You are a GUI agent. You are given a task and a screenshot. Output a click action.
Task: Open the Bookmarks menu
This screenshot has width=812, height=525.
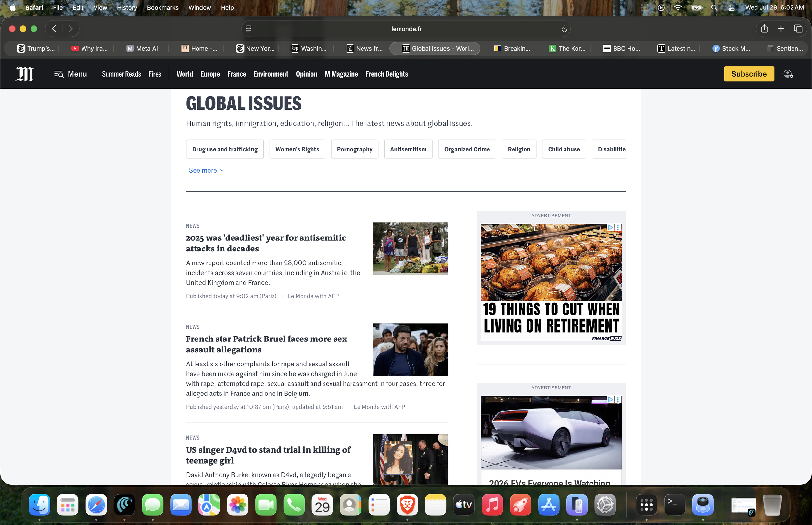point(162,7)
